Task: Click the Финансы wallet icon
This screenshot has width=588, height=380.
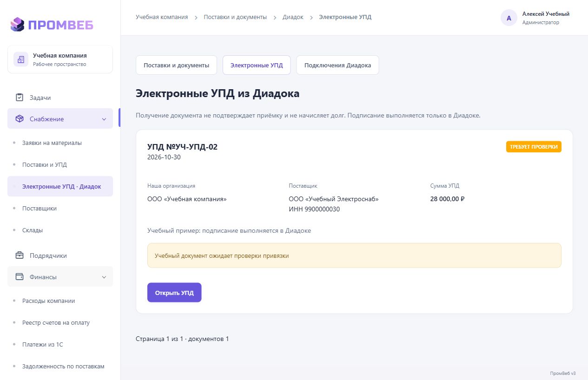Action: [20, 277]
